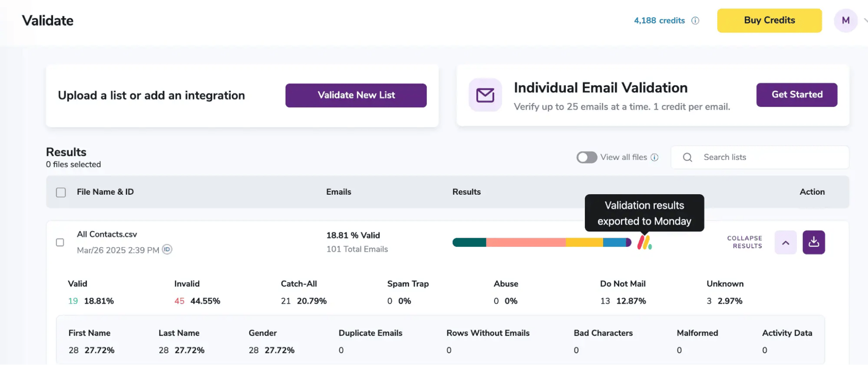868x365 pixels.
Task: Select the All Contacts.csv checkbox
Action: pyautogui.click(x=60, y=242)
